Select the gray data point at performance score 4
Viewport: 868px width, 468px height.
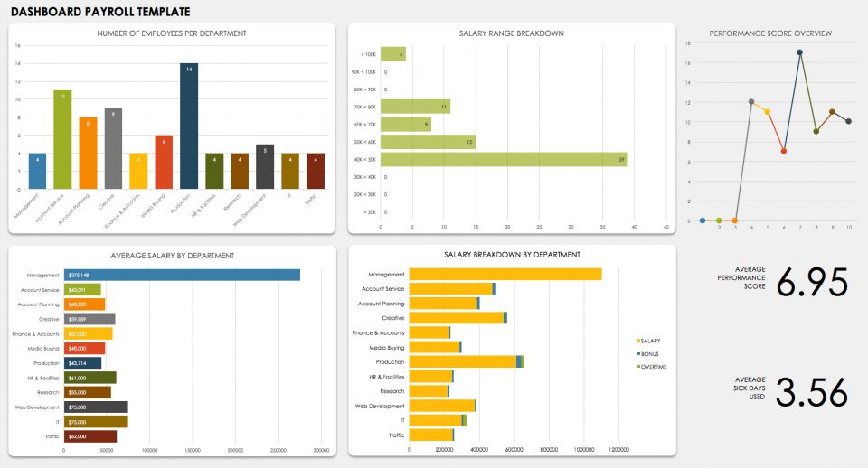click(x=751, y=102)
